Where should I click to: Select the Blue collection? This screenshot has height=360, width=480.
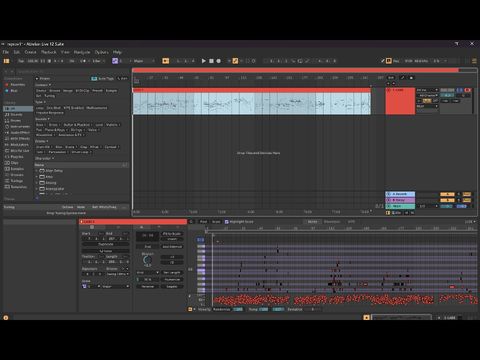click(14, 91)
